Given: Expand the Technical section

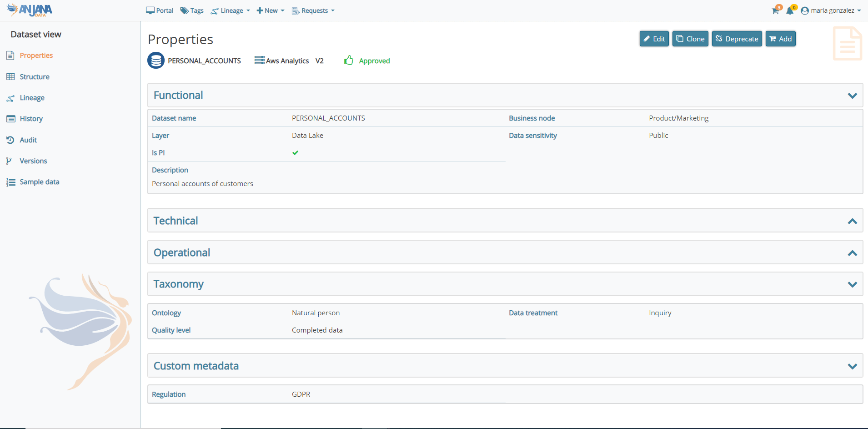Looking at the screenshot, I should point(852,221).
